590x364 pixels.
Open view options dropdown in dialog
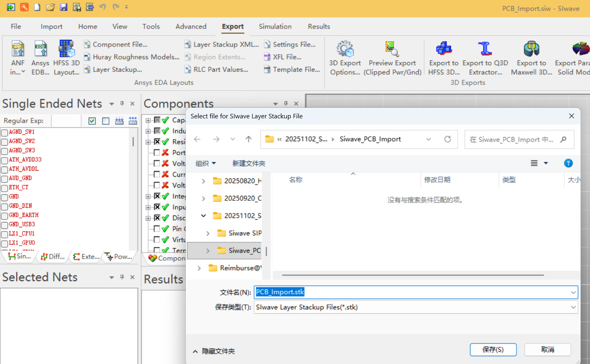(x=546, y=163)
